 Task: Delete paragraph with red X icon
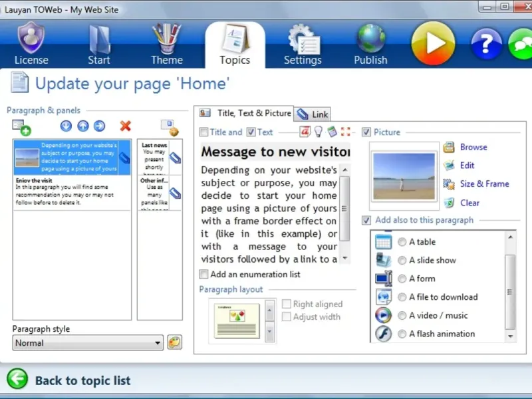coord(126,126)
